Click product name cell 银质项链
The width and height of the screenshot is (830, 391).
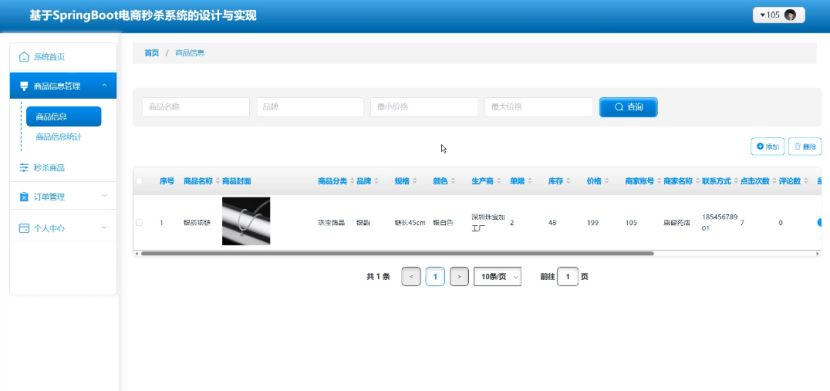point(197,223)
